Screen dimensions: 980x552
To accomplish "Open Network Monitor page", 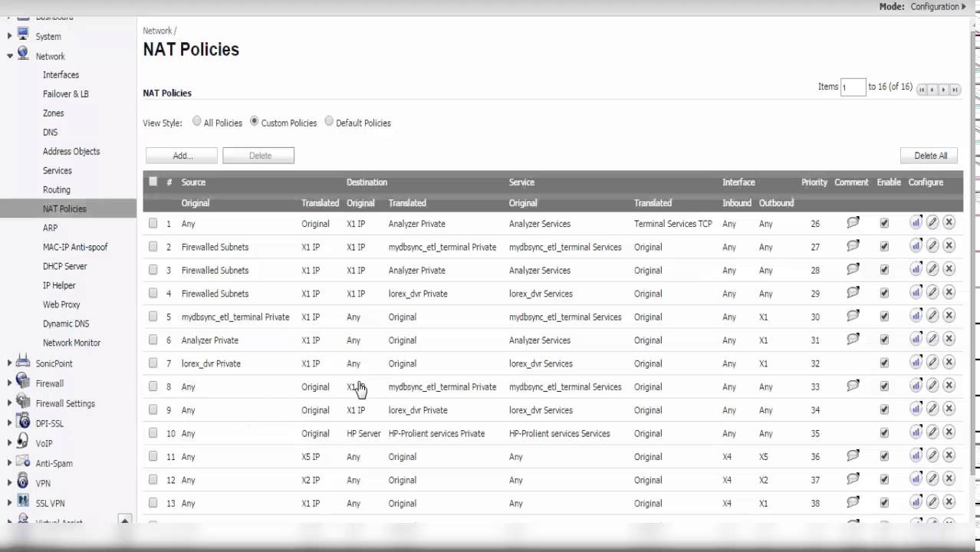I will coord(71,343).
